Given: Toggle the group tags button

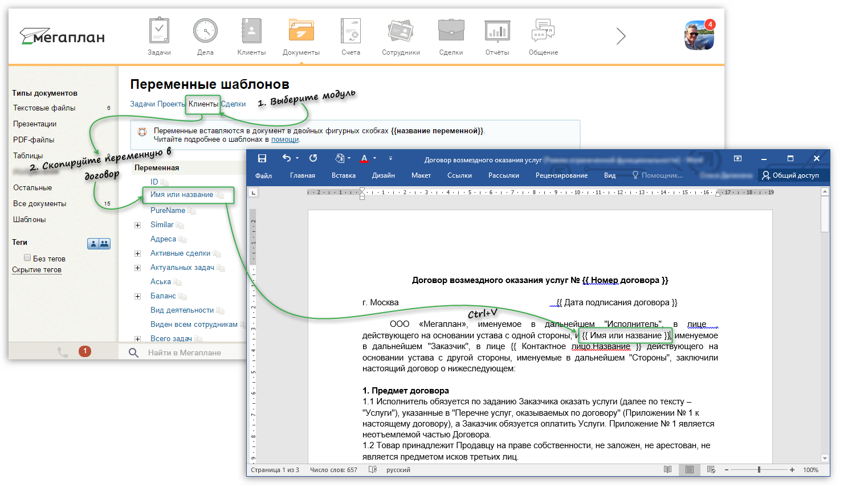Looking at the screenshot, I should (104, 244).
